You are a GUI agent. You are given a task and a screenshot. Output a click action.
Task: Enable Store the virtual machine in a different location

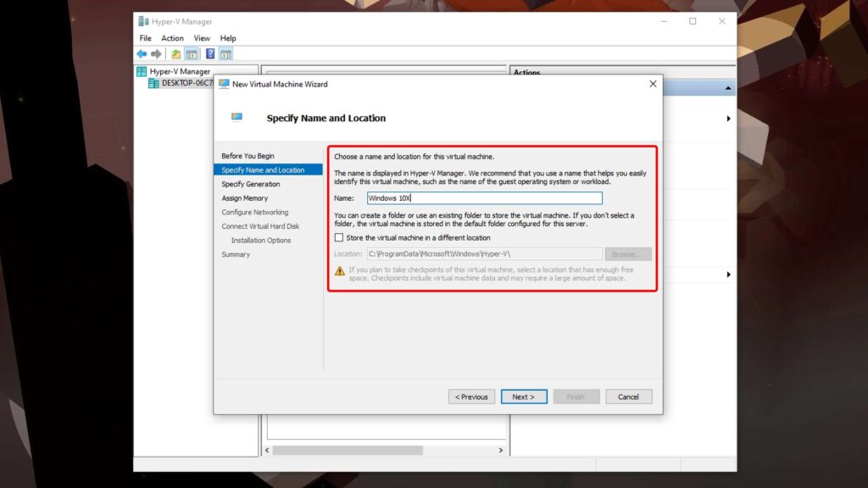click(339, 237)
